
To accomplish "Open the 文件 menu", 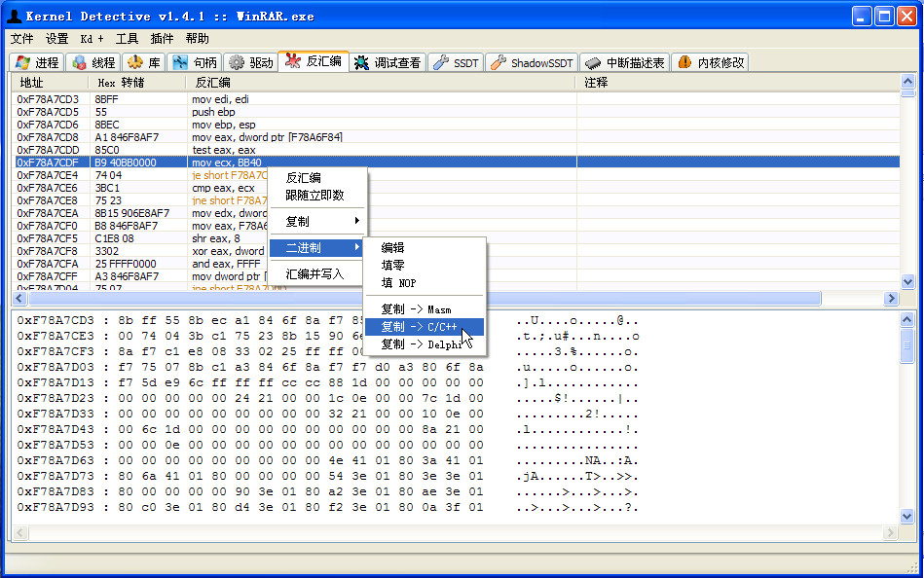I will tap(21, 39).
